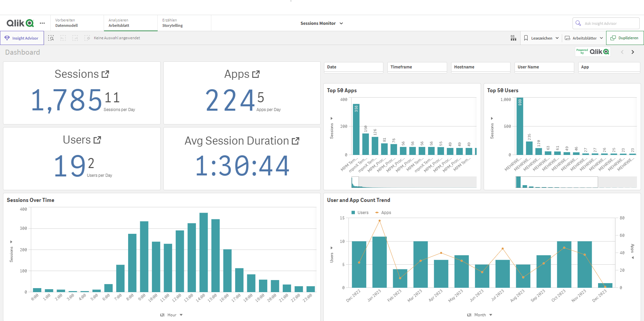Click the Apps KPI value 224
644x321 pixels.
(230, 100)
